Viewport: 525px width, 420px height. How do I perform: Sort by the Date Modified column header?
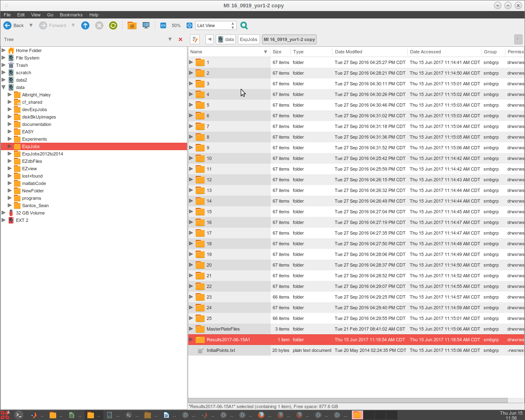coord(349,52)
